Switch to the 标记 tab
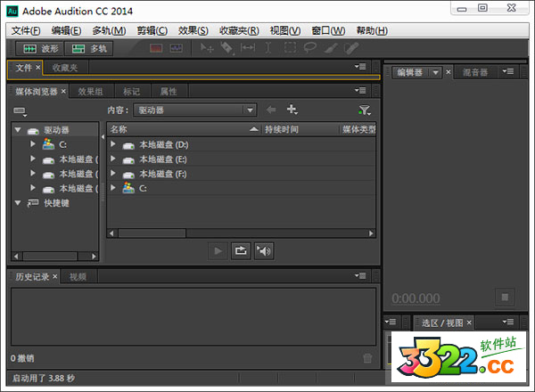Image resolution: width=535 pixels, height=392 pixels. click(x=131, y=92)
